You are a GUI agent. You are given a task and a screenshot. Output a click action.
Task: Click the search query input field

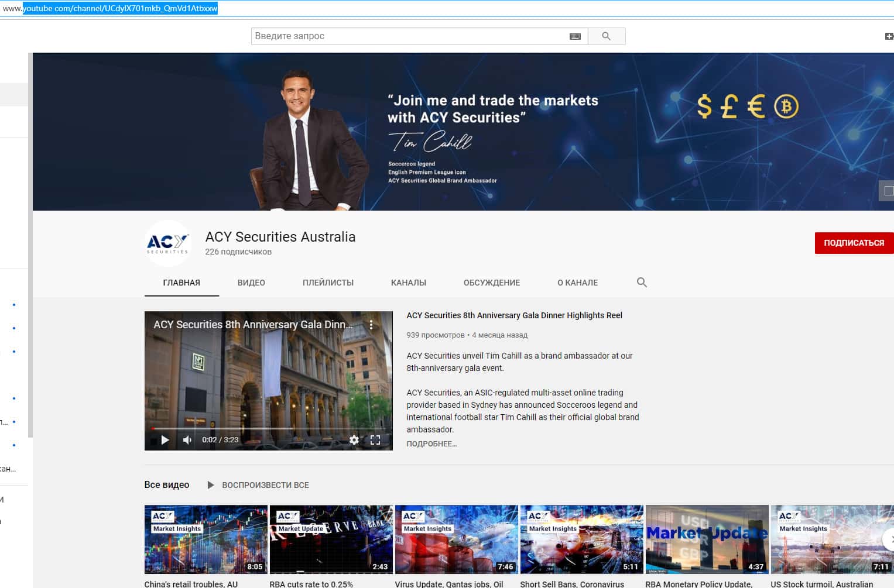(410, 36)
